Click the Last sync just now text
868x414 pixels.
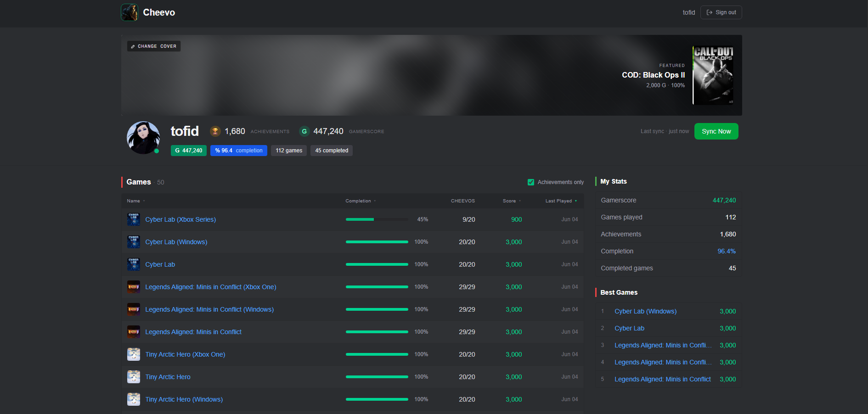tap(665, 131)
